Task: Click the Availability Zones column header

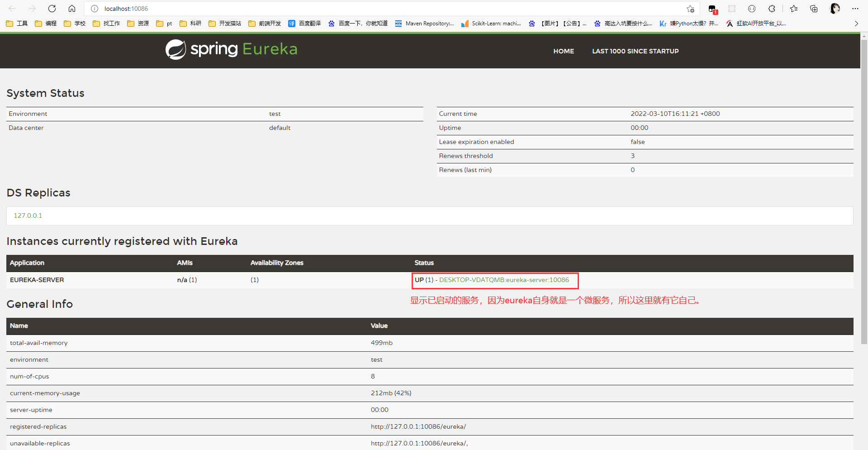Action: tap(277, 263)
